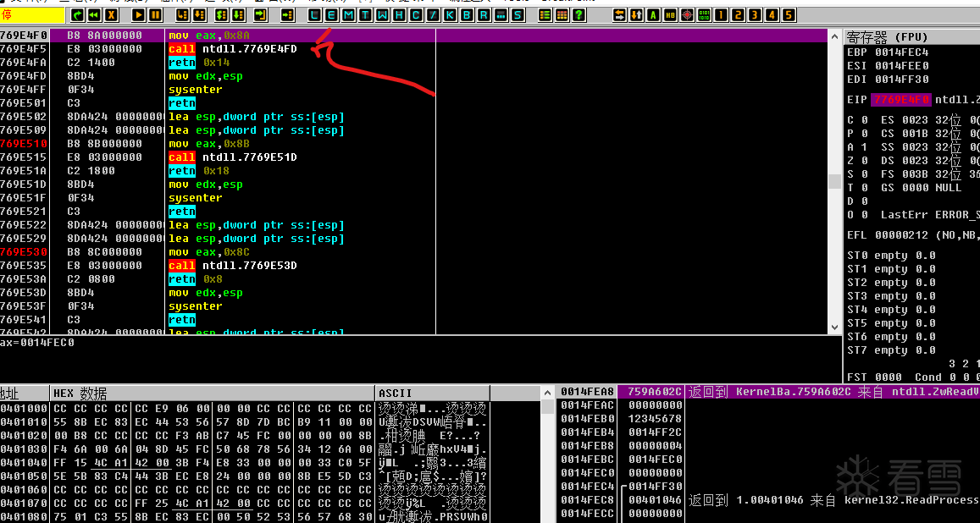Click the green binary 0101 icon

click(x=704, y=14)
